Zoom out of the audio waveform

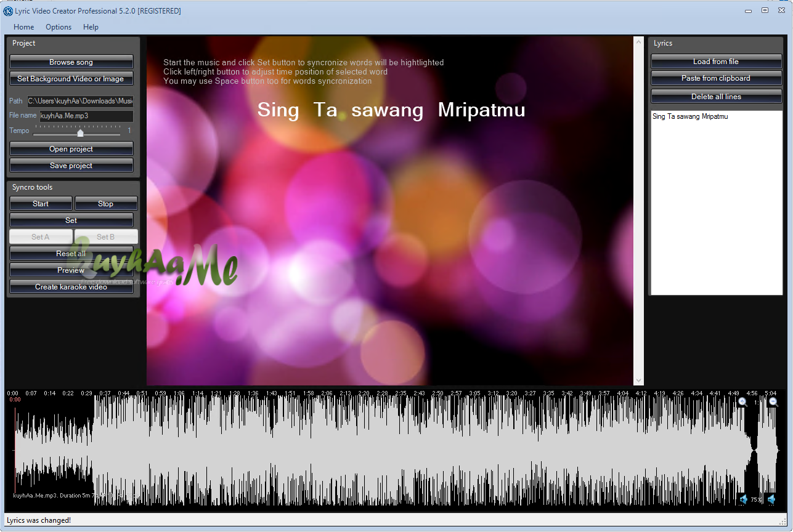point(773,401)
